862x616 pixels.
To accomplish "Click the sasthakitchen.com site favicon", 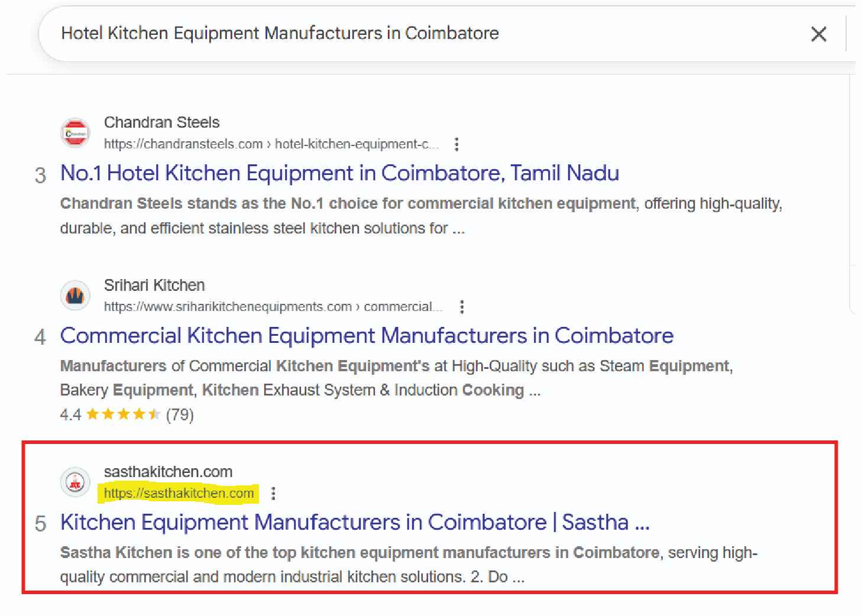I will pos(76,482).
